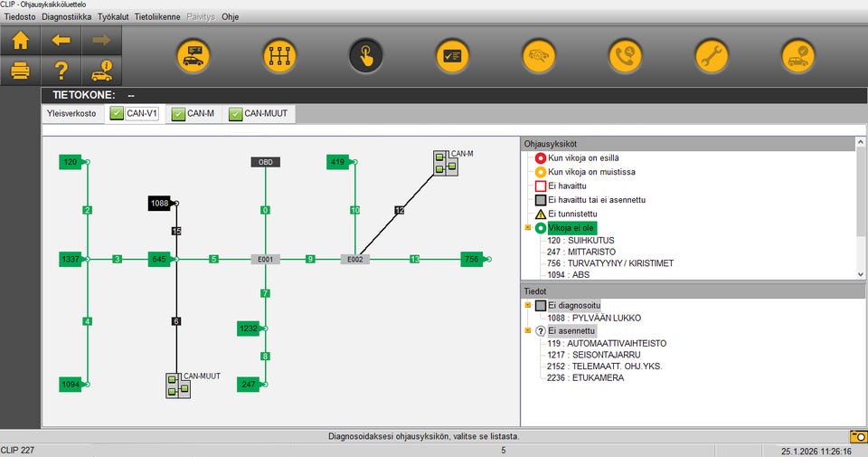The width and height of the screenshot is (868, 457).
Task: Open the phone support round icon
Action: click(x=625, y=56)
